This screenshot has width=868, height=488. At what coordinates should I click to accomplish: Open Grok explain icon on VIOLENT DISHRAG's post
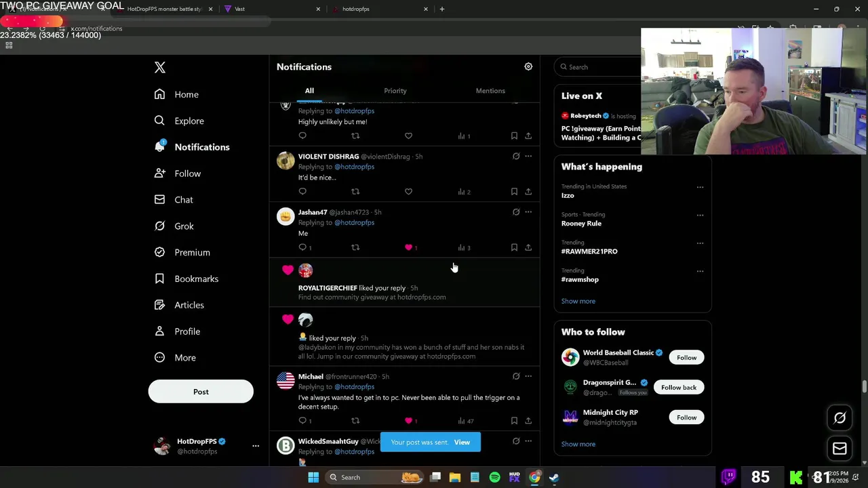click(x=516, y=156)
